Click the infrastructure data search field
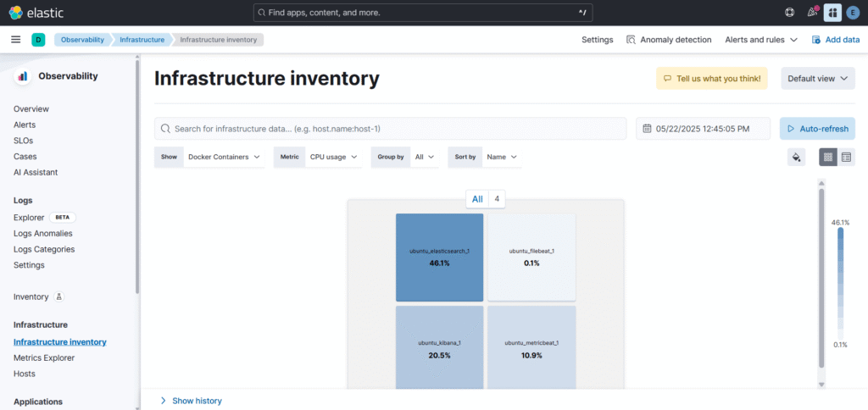This screenshot has width=868, height=410. point(390,129)
